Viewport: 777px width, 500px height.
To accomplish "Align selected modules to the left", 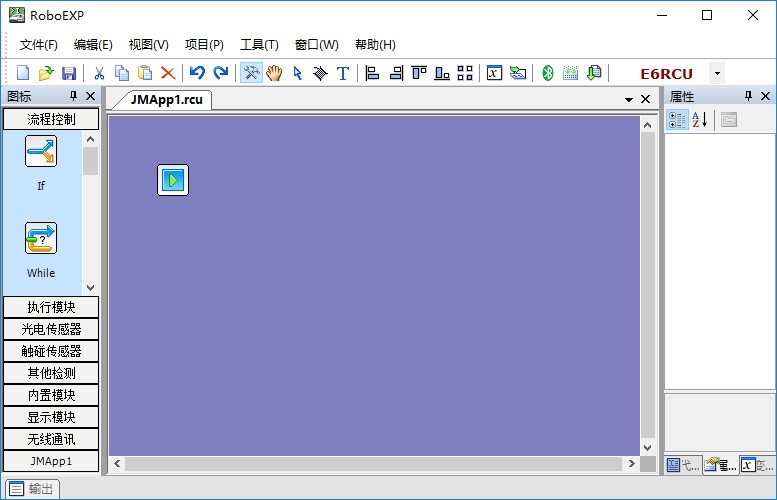I will [372, 73].
